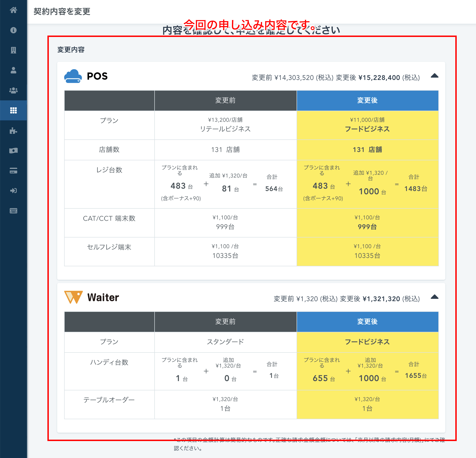The image size is (476, 458).
Task: Open the credit card icon in sidebar
Action: 13,171
